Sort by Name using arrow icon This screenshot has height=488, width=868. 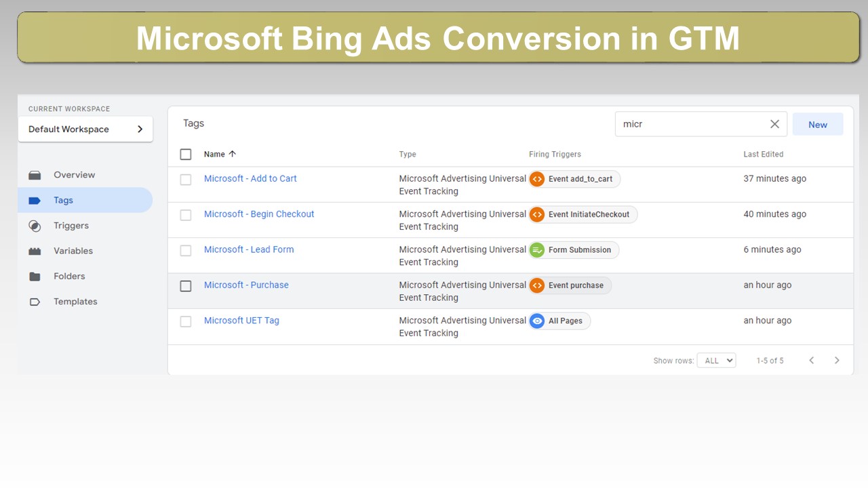233,154
